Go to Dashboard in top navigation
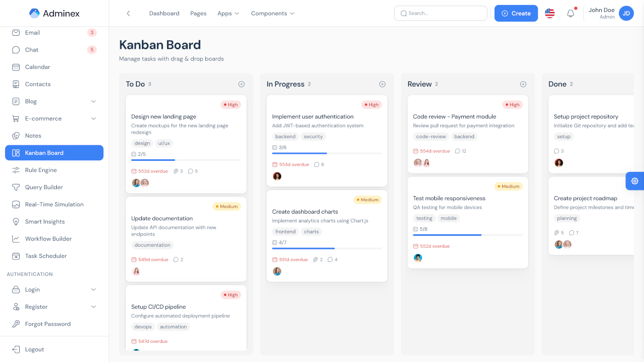The image size is (644, 362). click(164, 14)
